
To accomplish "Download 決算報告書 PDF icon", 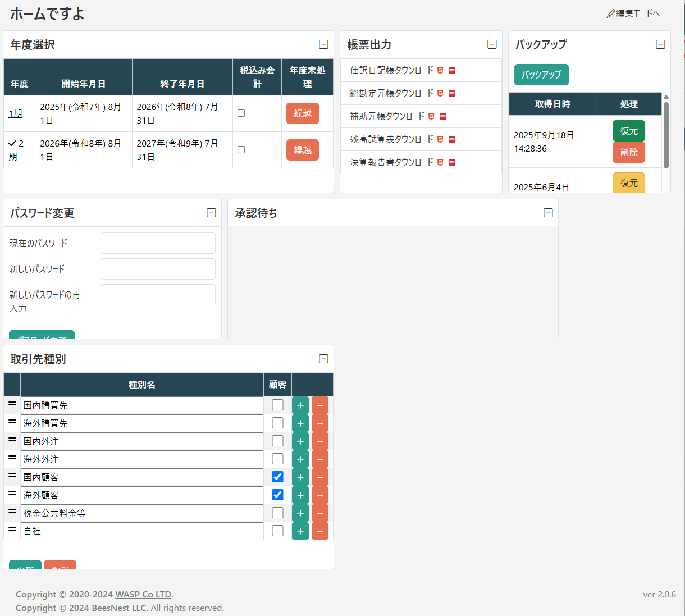I will [452, 162].
